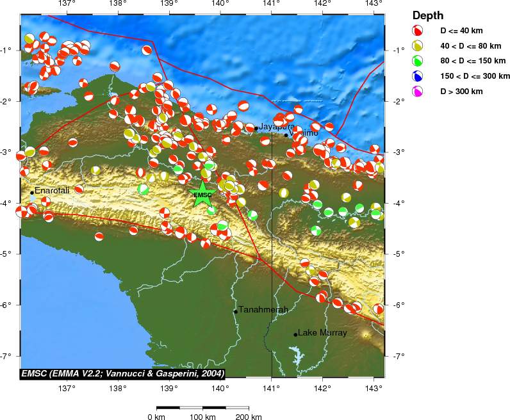Select the yellow 40–80 km depth legend symbol
This screenshot has width=510, height=420.
pos(417,46)
